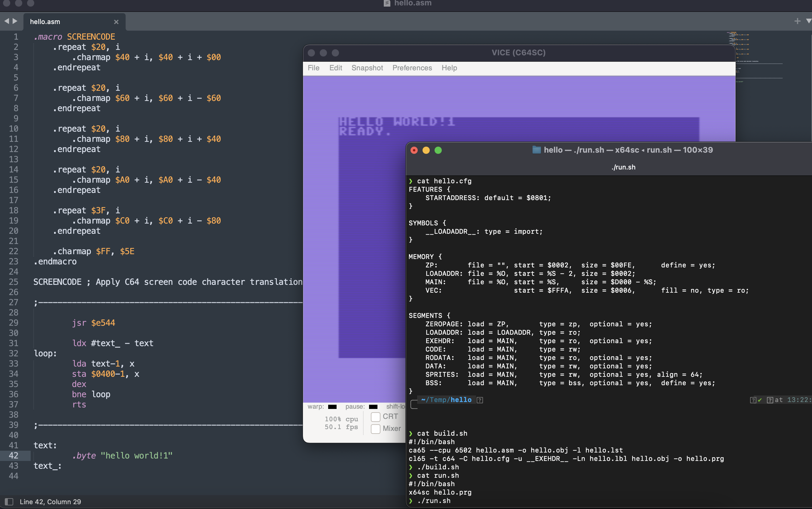Enable the Mixer checkbox in VICE
The image size is (812, 509).
click(x=375, y=429)
